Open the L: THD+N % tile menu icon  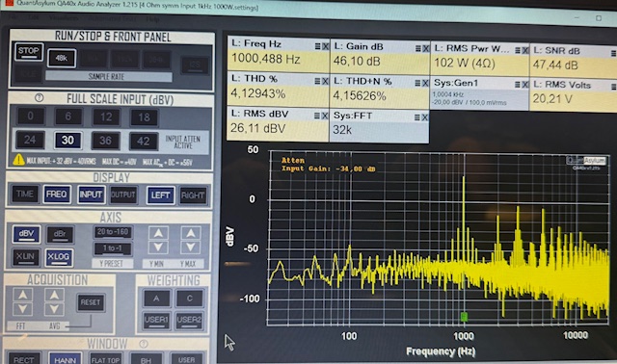pyautogui.click(x=417, y=83)
